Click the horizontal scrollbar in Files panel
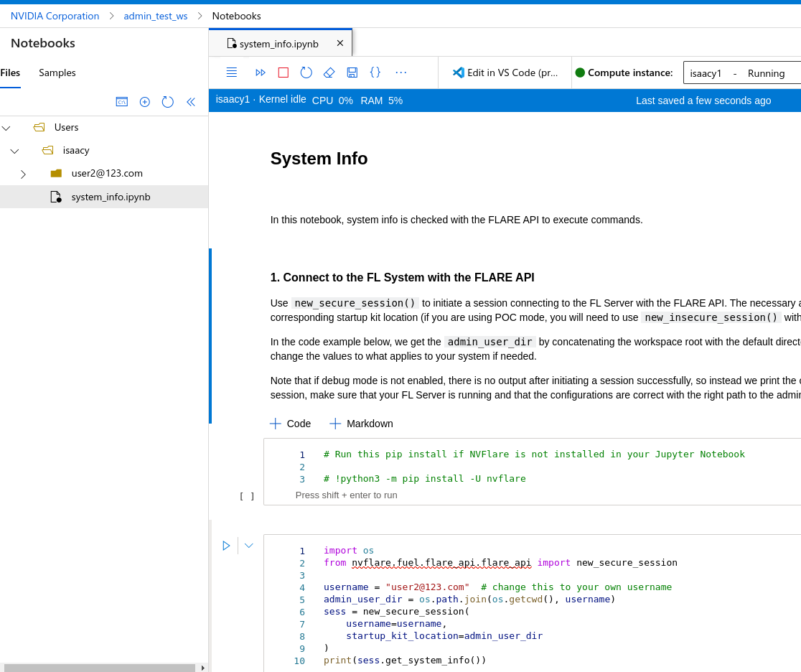Image resolution: width=801 pixels, height=672 pixels. pyautogui.click(x=100, y=668)
